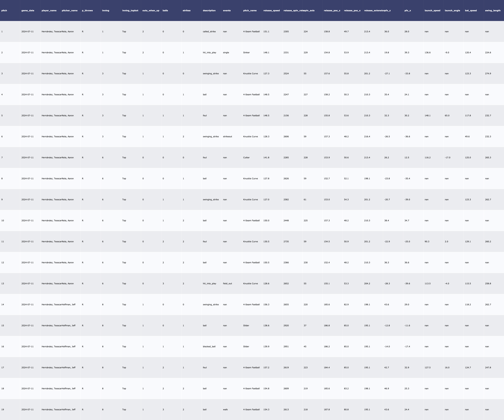Select the outs_when_up column header
The width and height of the screenshot is (504, 420).
(151, 11)
